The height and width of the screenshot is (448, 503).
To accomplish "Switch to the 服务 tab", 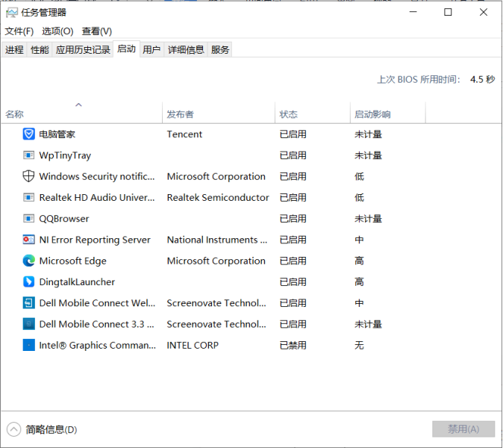I will click(x=220, y=50).
